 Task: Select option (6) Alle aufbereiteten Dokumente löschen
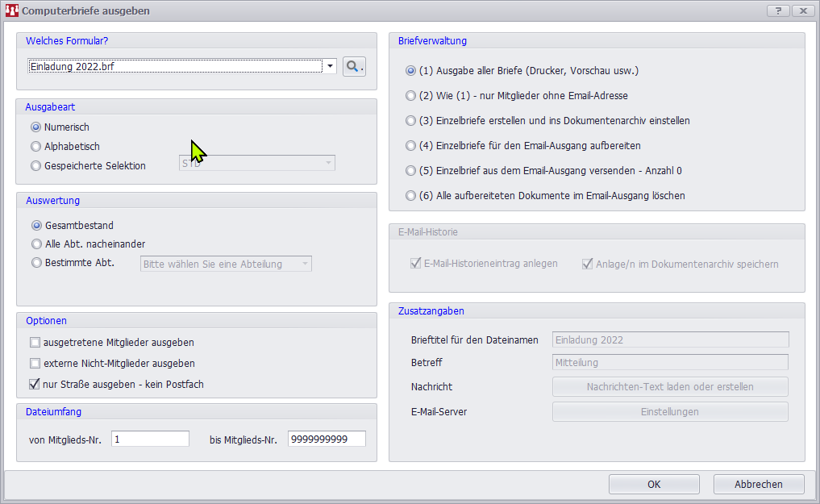[x=410, y=196]
